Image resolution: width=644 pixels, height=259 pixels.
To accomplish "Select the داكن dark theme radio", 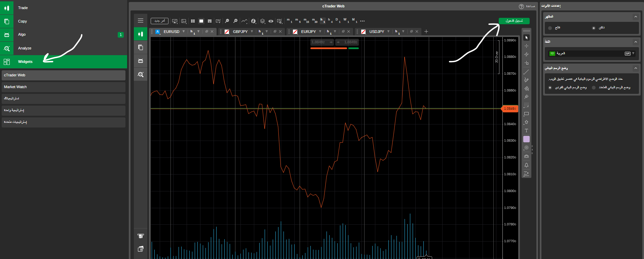I will pyautogui.click(x=594, y=28).
